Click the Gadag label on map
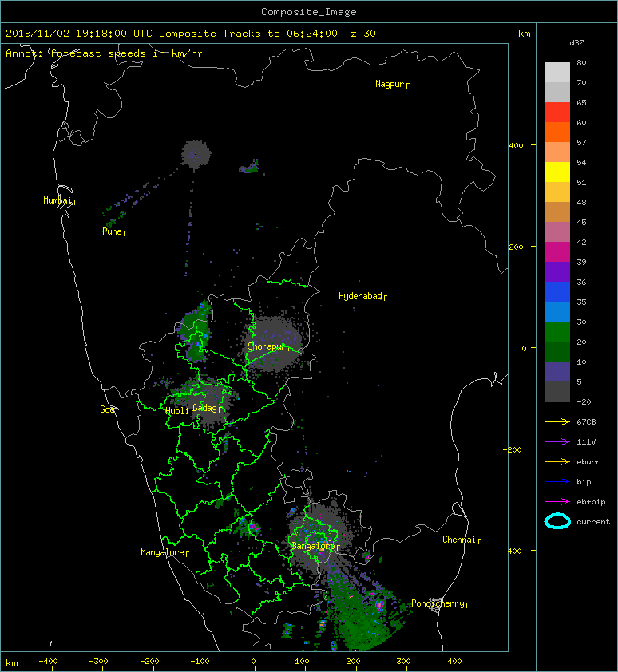 click(x=205, y=408)
